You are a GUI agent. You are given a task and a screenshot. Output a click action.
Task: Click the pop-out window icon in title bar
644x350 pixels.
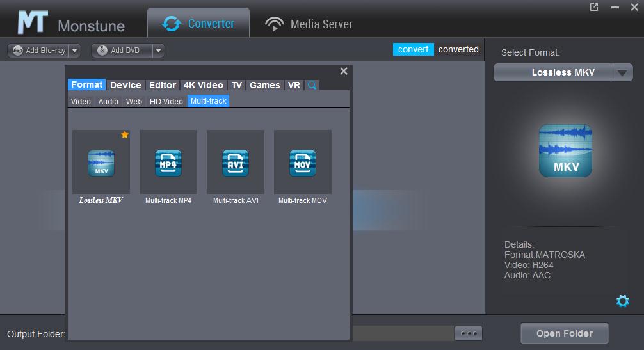coord(594,7)
